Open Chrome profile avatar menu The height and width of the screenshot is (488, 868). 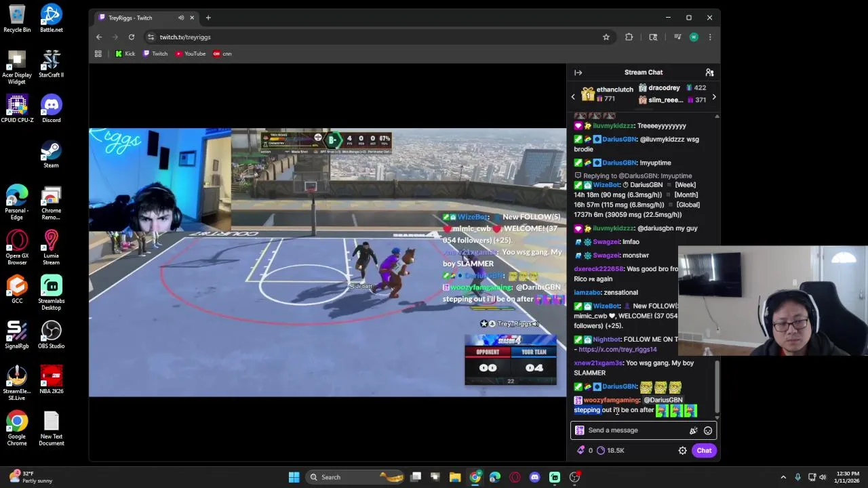[694, 37]
